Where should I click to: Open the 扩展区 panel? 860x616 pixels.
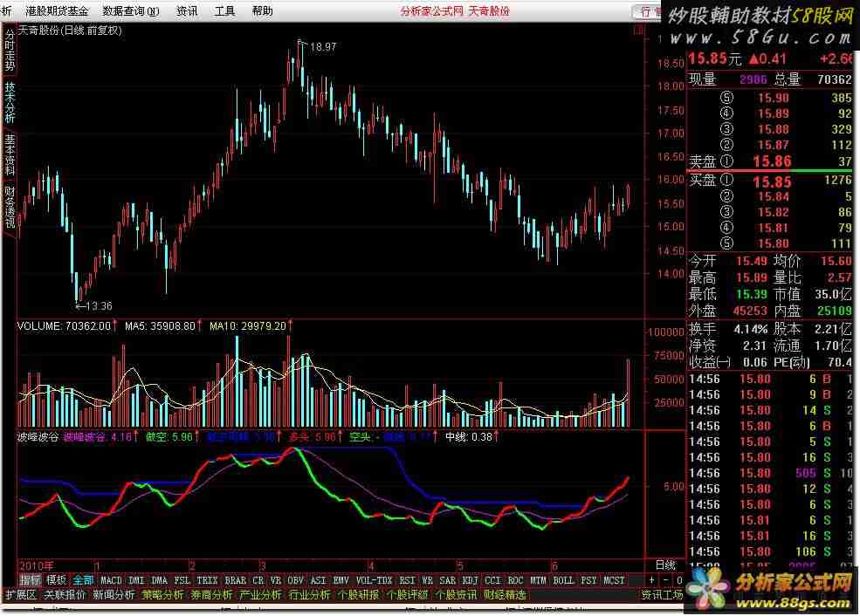tap(20, 595)
